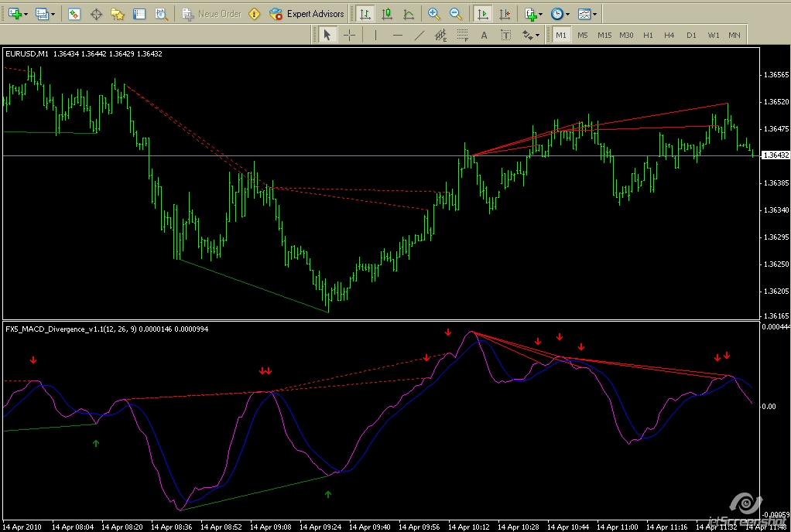Show the Terminal window icon

(x=139, y=14)
